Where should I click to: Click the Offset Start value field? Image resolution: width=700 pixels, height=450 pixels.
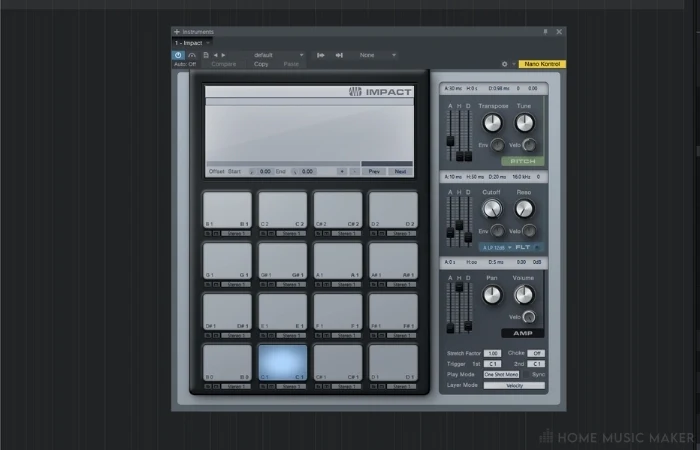265,171
